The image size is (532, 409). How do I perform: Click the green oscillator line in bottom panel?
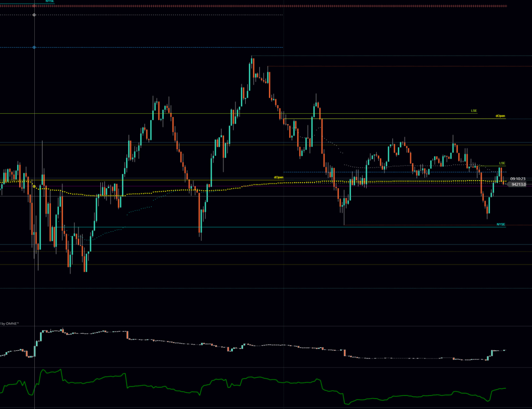point(253,387)
